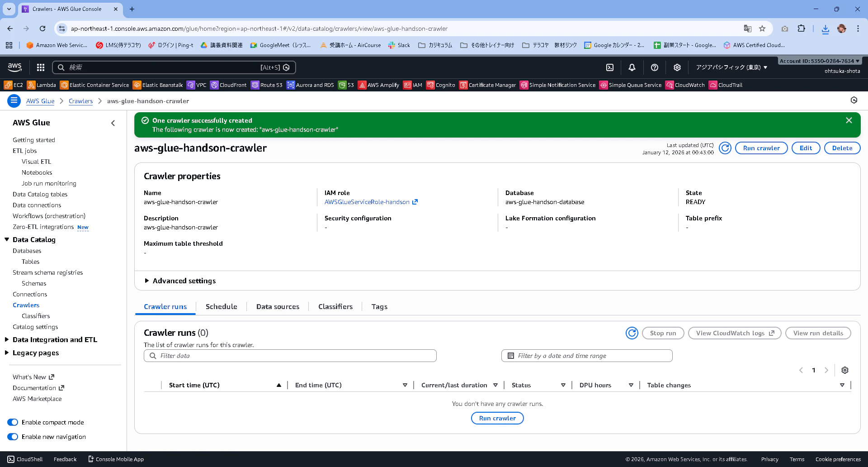
Task: Refresh the Crawler runs list
Action: coord(632,333)
